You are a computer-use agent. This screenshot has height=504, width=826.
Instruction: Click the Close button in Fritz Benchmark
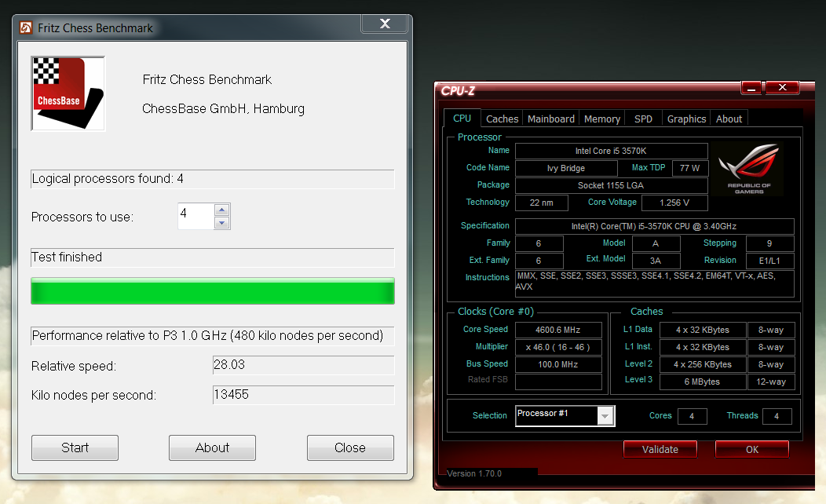[x=350, y=447]
